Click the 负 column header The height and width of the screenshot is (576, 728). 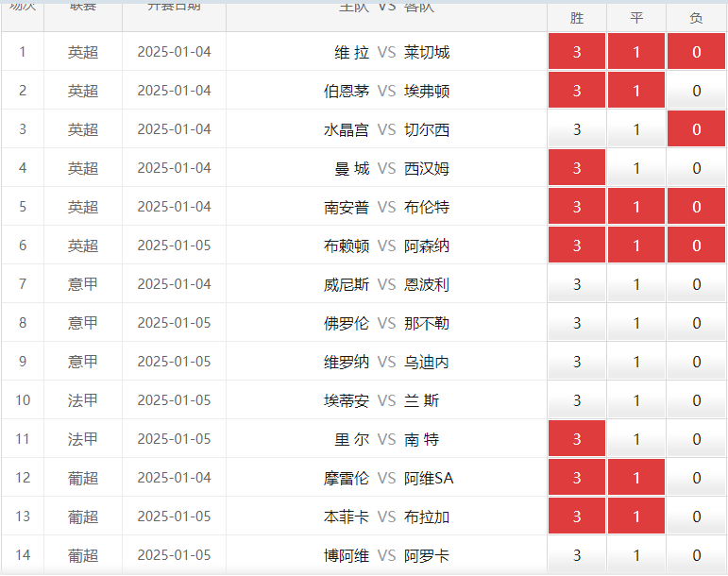[x=696, y=18]
